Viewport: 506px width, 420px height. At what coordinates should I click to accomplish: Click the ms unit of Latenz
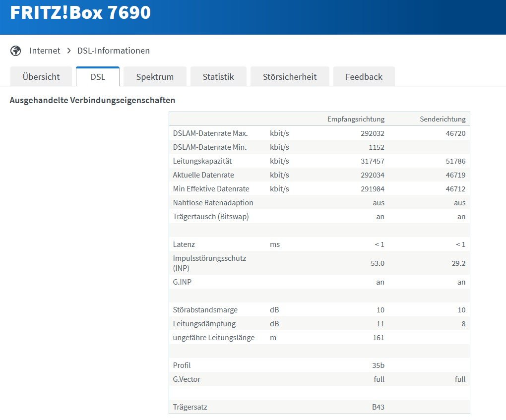pos(275,244)
